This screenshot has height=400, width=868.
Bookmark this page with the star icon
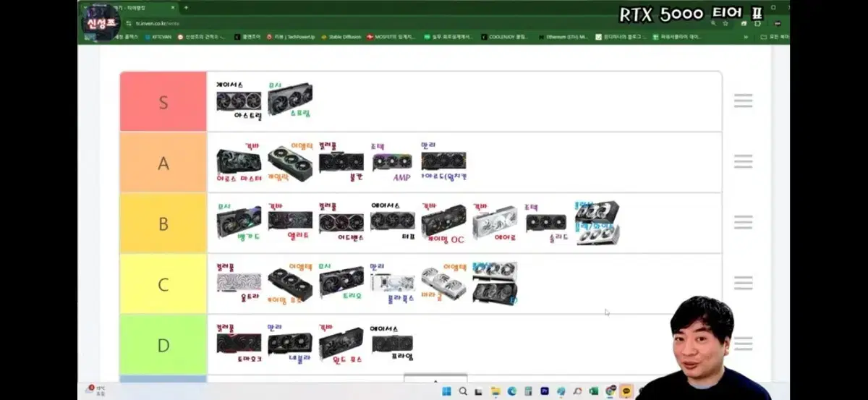[726, 23]
